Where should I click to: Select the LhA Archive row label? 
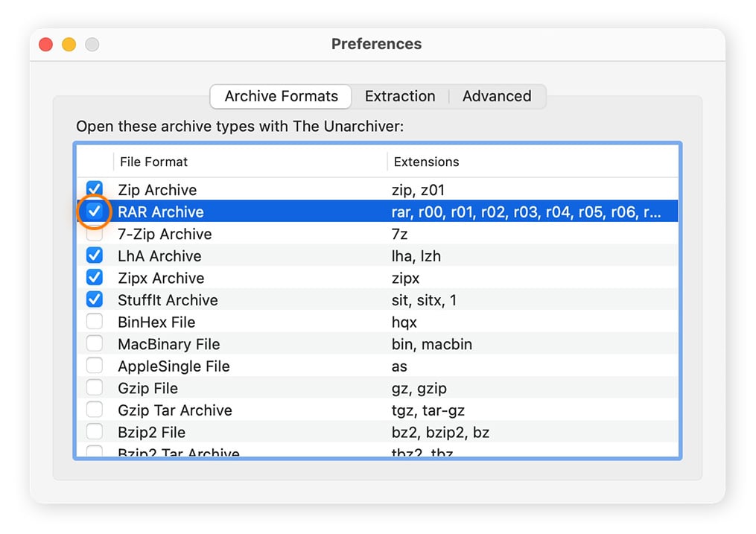click(159, 256)
